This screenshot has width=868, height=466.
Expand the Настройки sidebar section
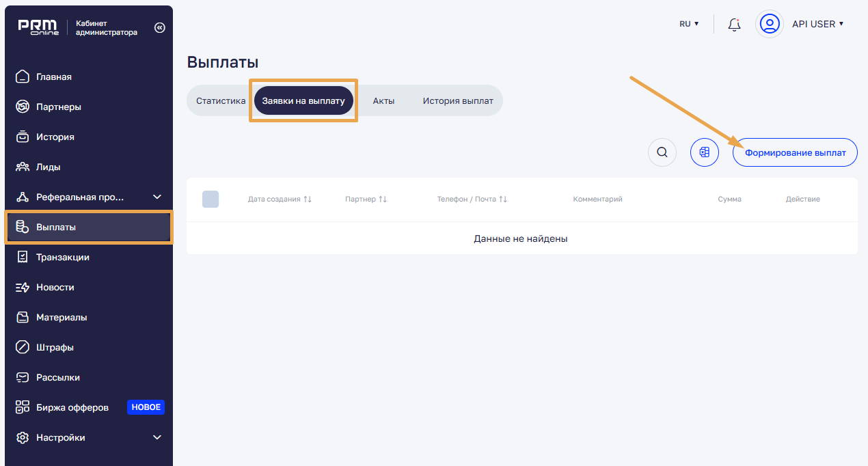(x=157, y=437)
